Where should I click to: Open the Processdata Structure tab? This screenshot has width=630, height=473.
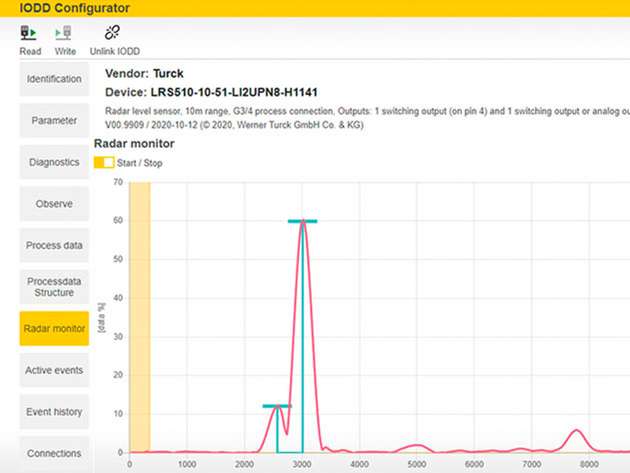tap(54, 287)
